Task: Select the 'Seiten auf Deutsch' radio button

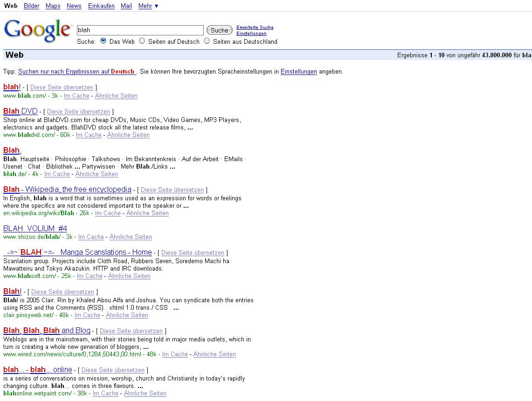Action: (142, 41)
